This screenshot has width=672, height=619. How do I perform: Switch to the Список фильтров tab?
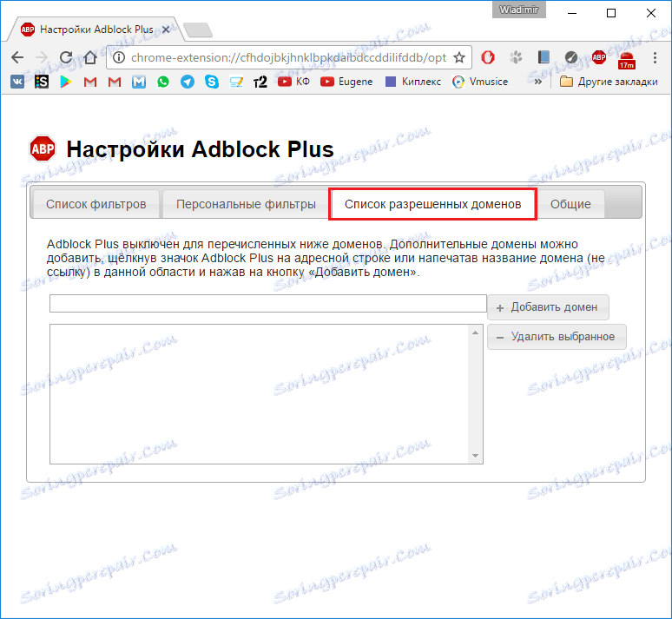(96, 204)
